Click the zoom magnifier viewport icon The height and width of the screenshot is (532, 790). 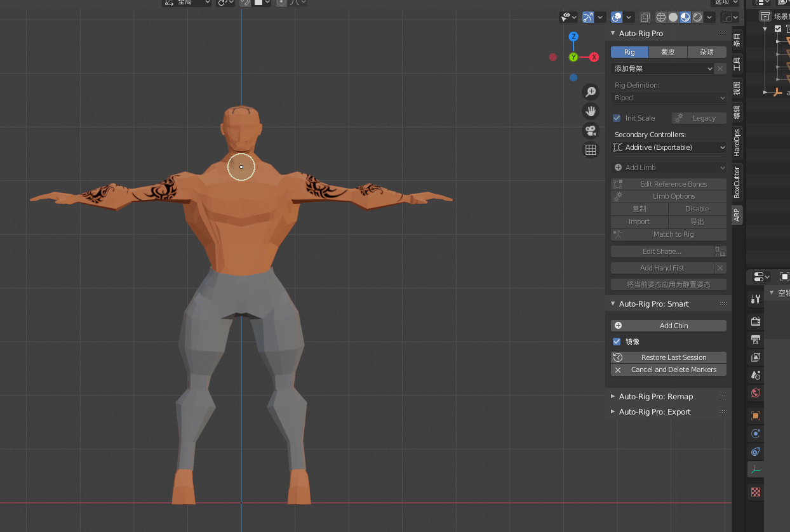click(x=591, y=93)
